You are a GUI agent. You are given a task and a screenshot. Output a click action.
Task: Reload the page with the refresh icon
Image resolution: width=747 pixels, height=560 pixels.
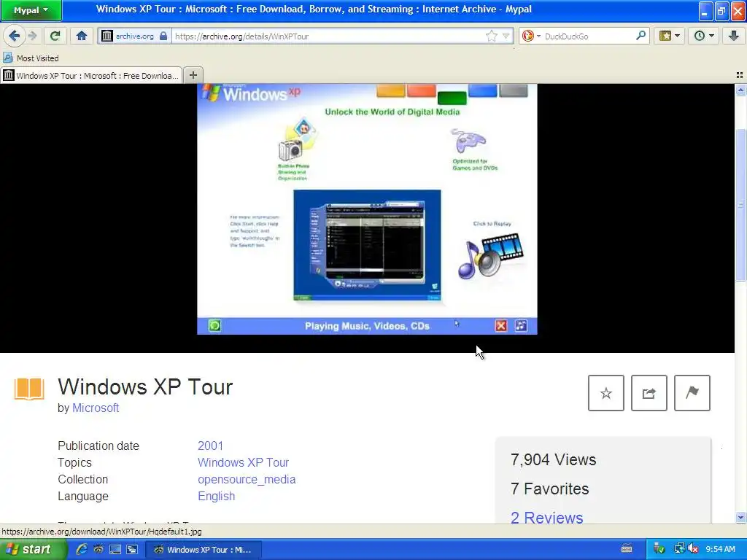click(55, 36)
